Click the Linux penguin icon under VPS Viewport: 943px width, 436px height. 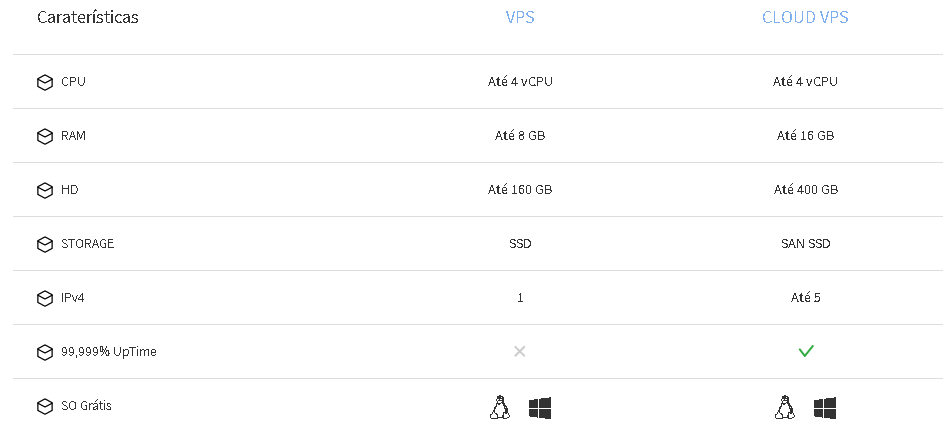point(499,407)
